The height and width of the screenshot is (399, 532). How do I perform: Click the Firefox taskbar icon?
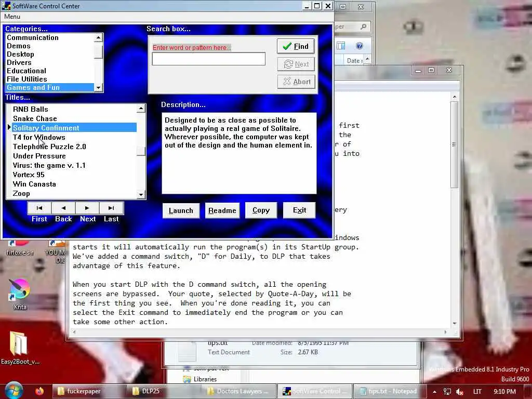tap(39, 391)
